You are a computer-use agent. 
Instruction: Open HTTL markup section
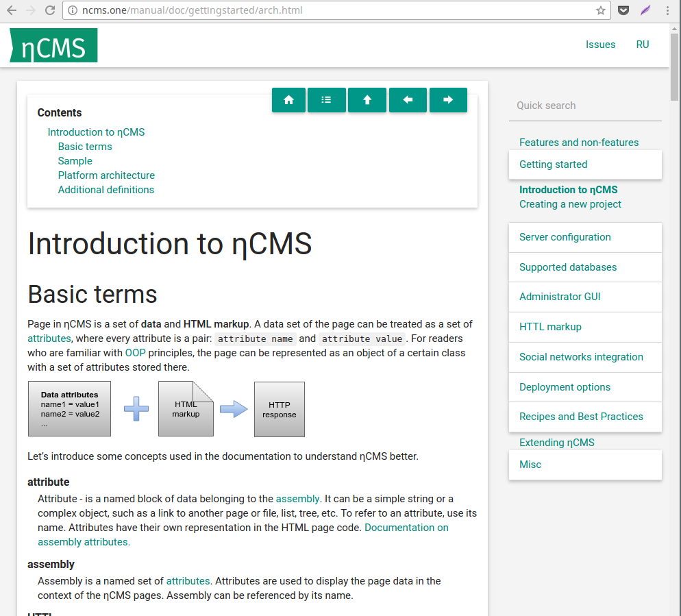tap(585, 327)
